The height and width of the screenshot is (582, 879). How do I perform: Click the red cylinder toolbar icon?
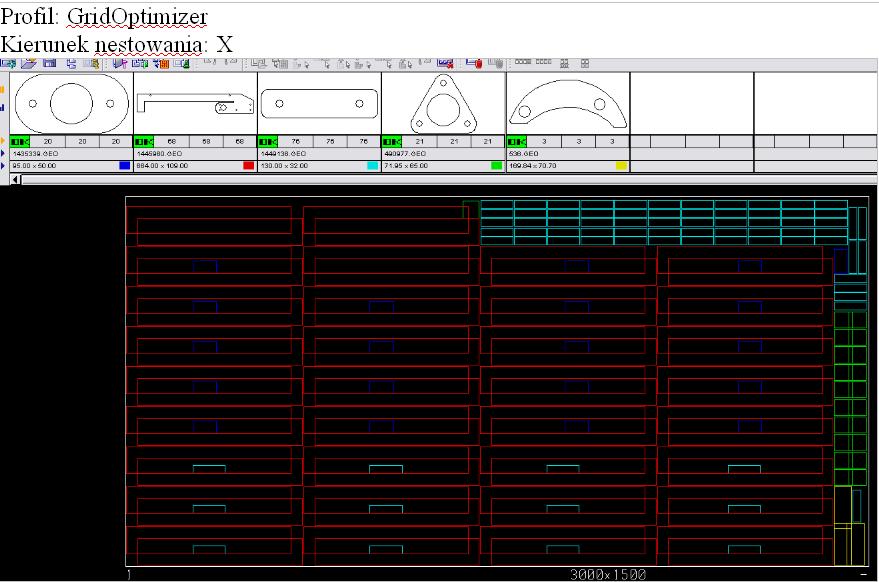[474, 63]
